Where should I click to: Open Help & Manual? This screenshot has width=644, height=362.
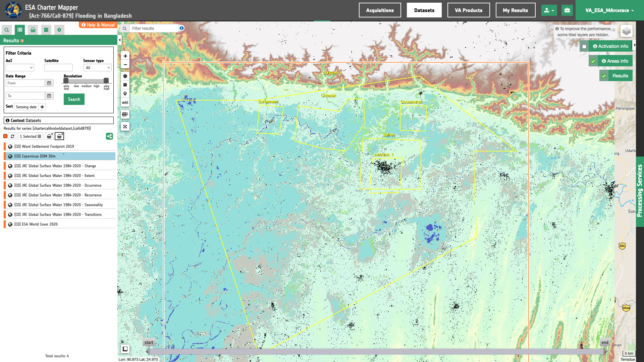[98, 25]
